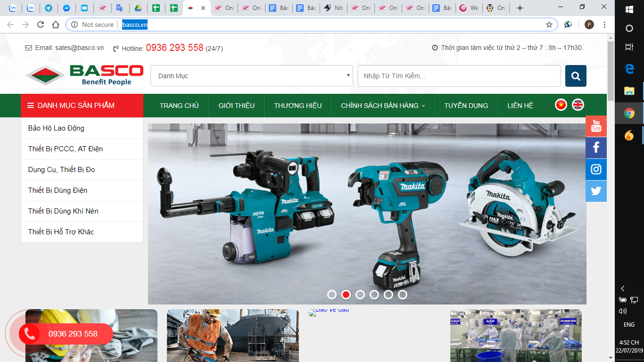Open the Chrome profile avatar

click(x=589, y=25)
